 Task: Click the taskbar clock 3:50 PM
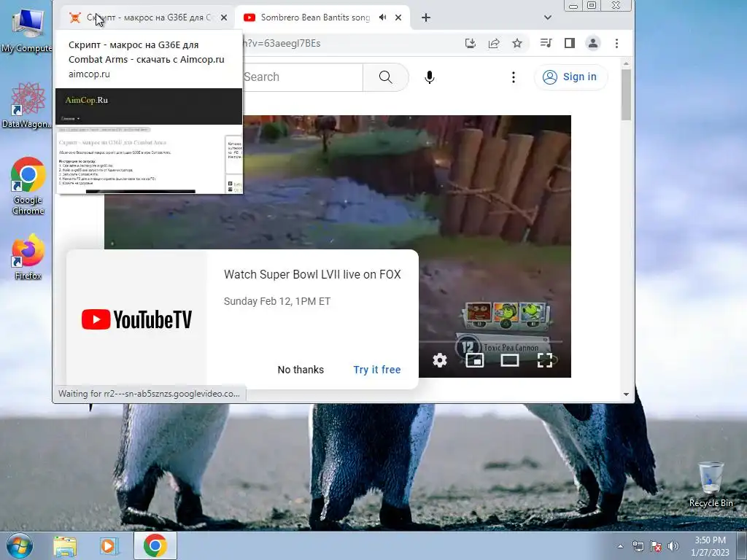coord(710,546)
